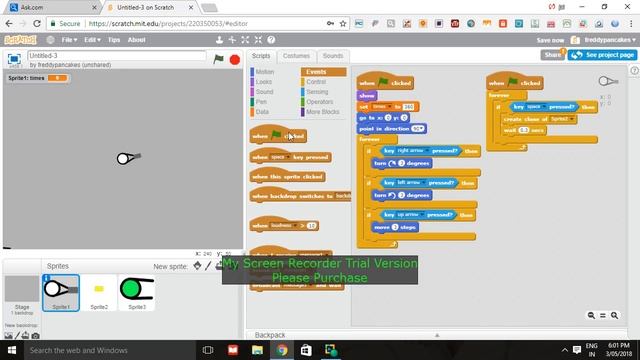Image resolution: width=640 pixels, height=360 pixels.
Task: Click the Scratch logo in the menu bar
Action: [x=20, y=40]
